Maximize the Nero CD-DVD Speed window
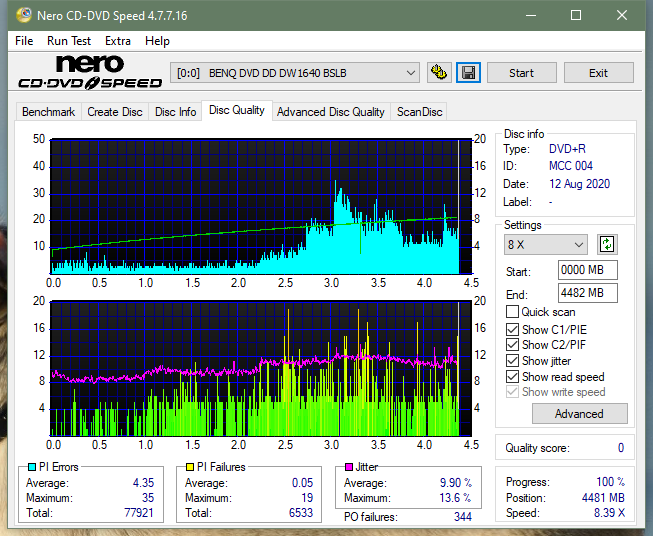The image size is (653, 536). [x=576, y=15]
